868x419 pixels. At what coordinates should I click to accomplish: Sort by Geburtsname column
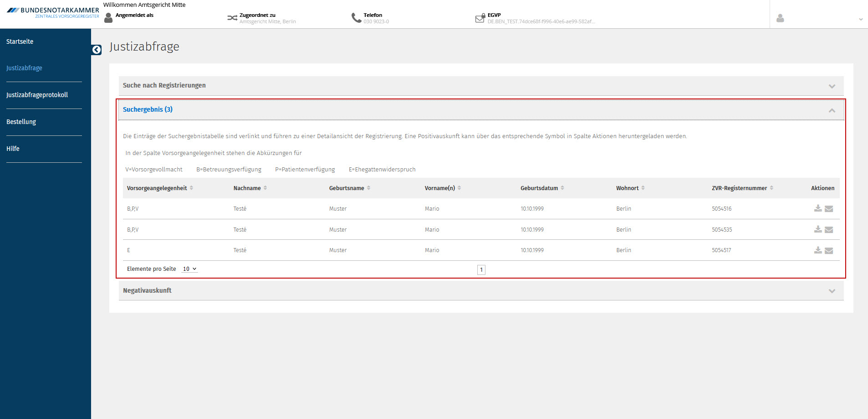tap(368, 188)
